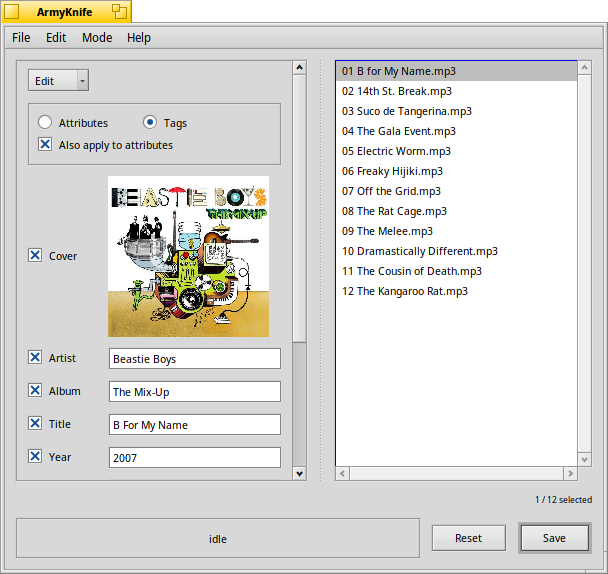Open the Edit mode dropdown
The image size is (608, 574).
(58, 81)
